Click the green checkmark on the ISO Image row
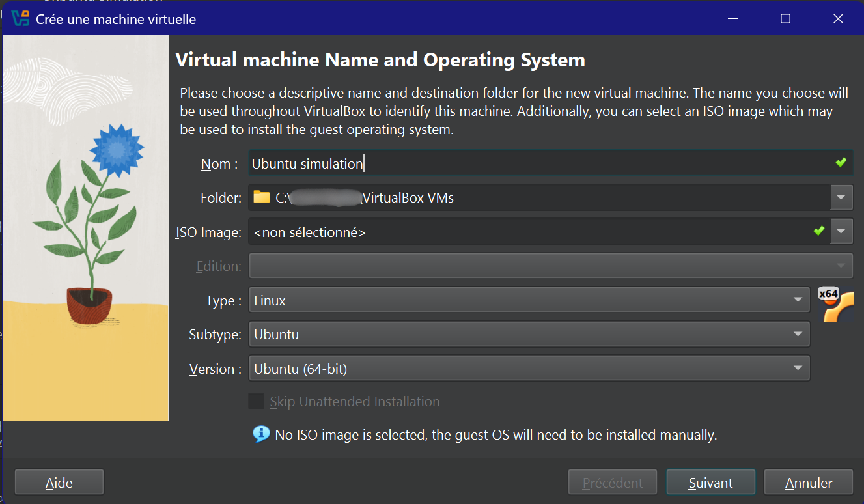 pyautogui.click(x=819, y=231)
